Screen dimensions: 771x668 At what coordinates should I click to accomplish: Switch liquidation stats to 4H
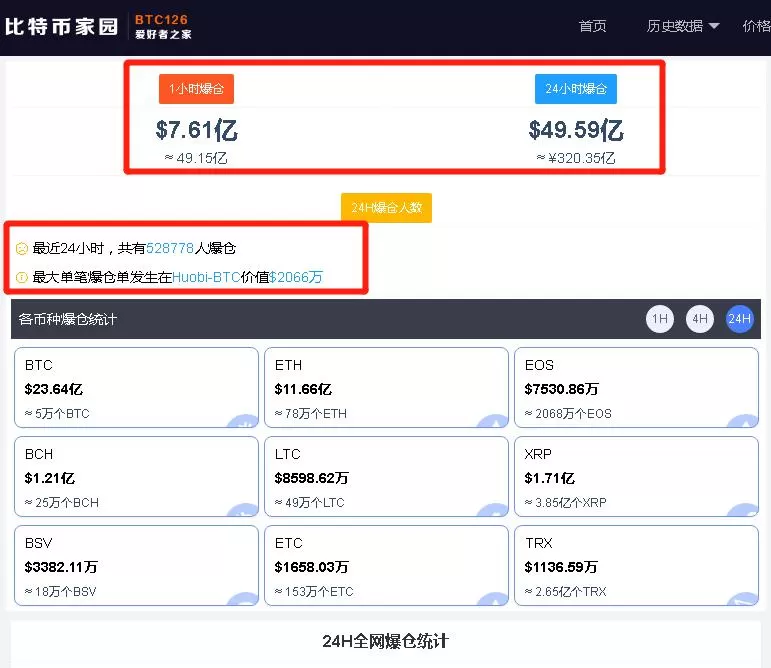[x=700, y=319]
